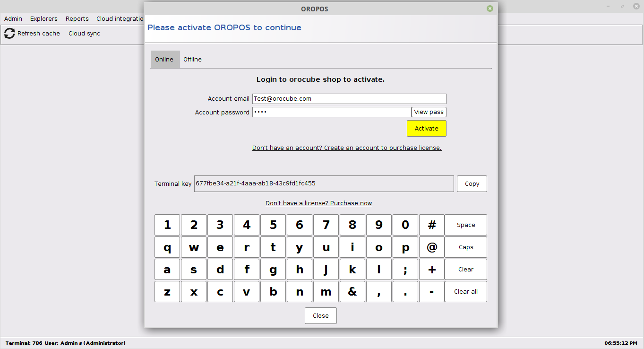The image size is (644, 349).
Task: Tap the k letter key
Action: 352,270
